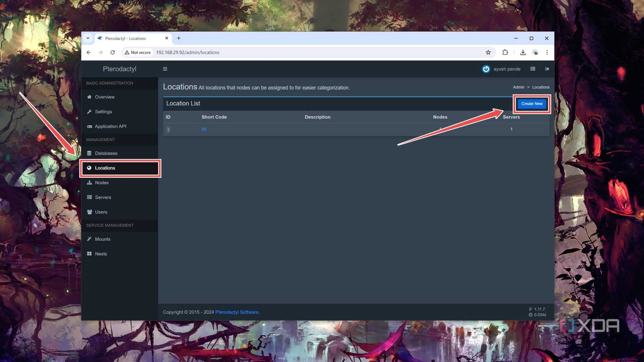Reload the page with refresh icon
Screen dimensions: 644x362
coord(112,52)
